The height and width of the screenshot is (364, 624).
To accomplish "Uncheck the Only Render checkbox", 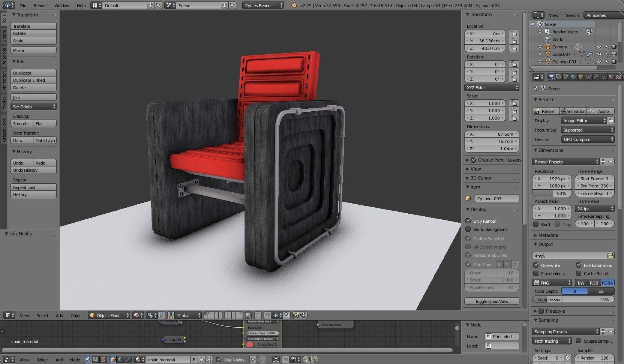I will (468, 221).
